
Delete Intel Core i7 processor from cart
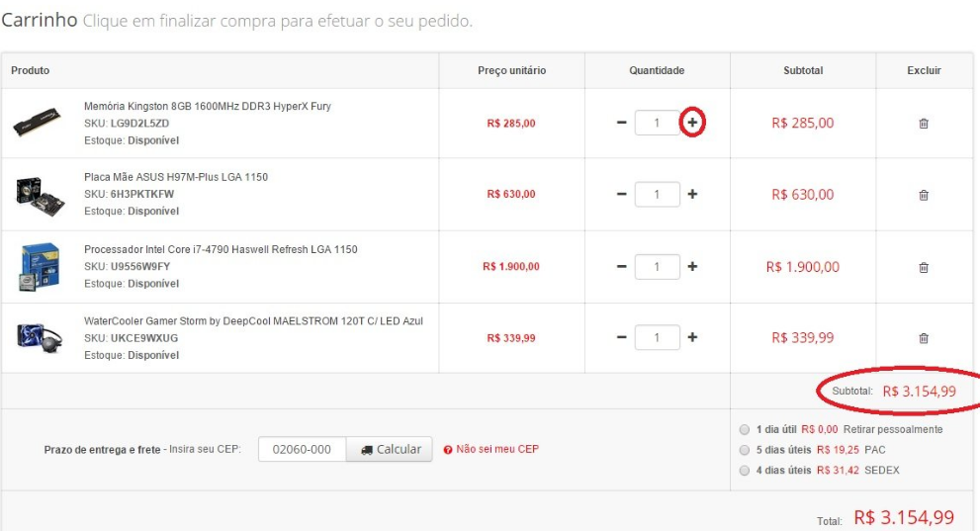(x=924, y=267)
